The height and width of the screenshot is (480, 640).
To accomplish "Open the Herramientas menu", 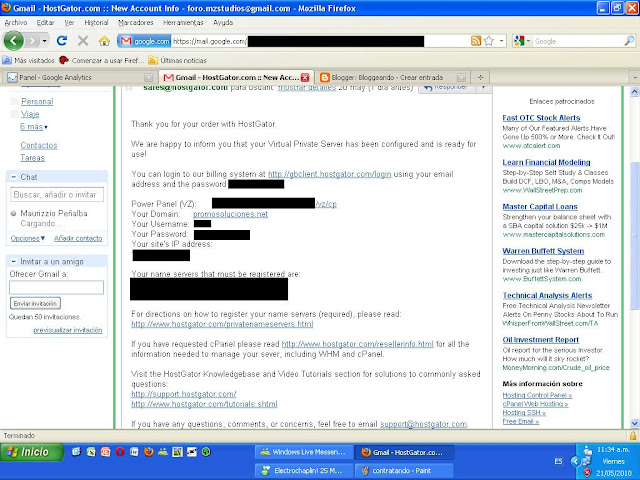I will (183, 22).
